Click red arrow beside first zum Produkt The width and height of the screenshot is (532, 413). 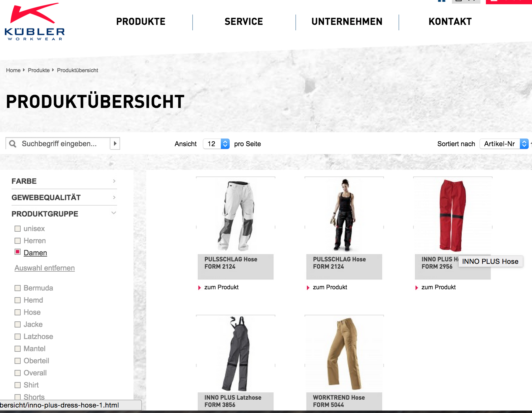coord(199,287)
